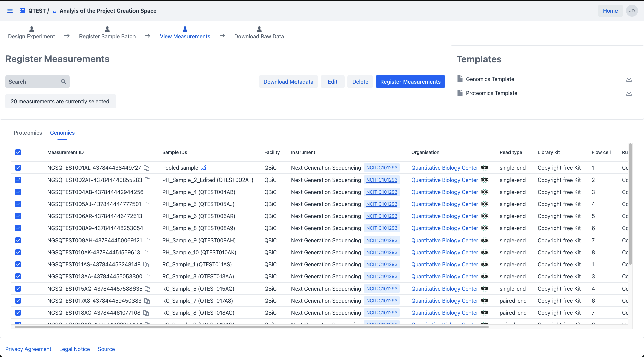Click the QTEST project book icon

(x=22, y=11)
